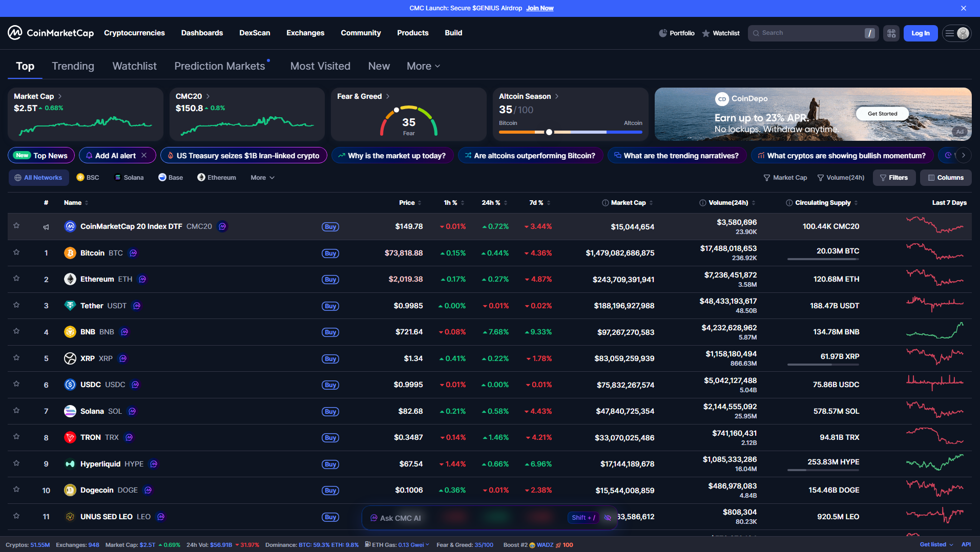Image resolution: width=980 pixels, height=552 pixels.
Task: Switch to the Prediction Markets tab
Action: 220,66
